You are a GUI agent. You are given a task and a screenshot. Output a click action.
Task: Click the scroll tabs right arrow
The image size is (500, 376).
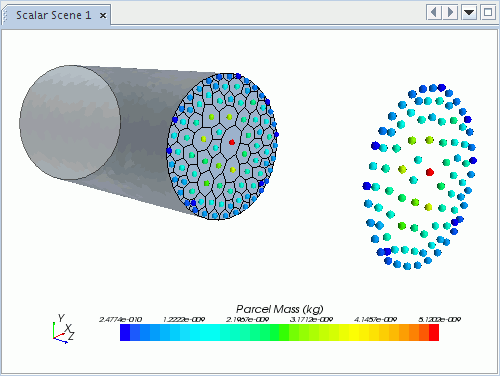point(450,12)
